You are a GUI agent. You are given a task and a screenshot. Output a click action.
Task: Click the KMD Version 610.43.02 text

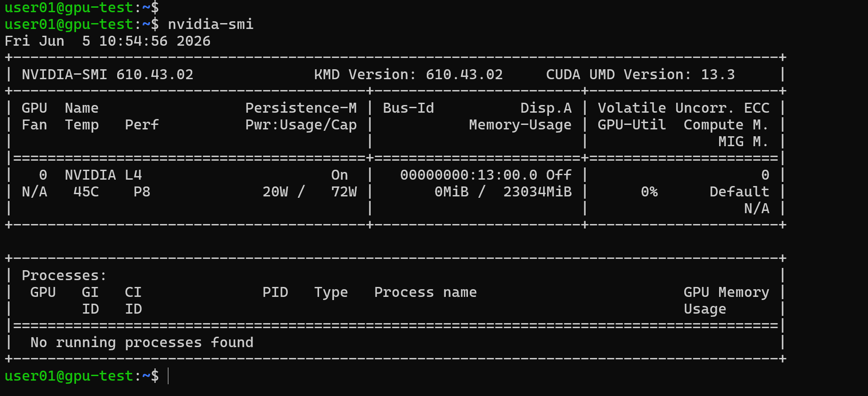click(x=409, y=75)
